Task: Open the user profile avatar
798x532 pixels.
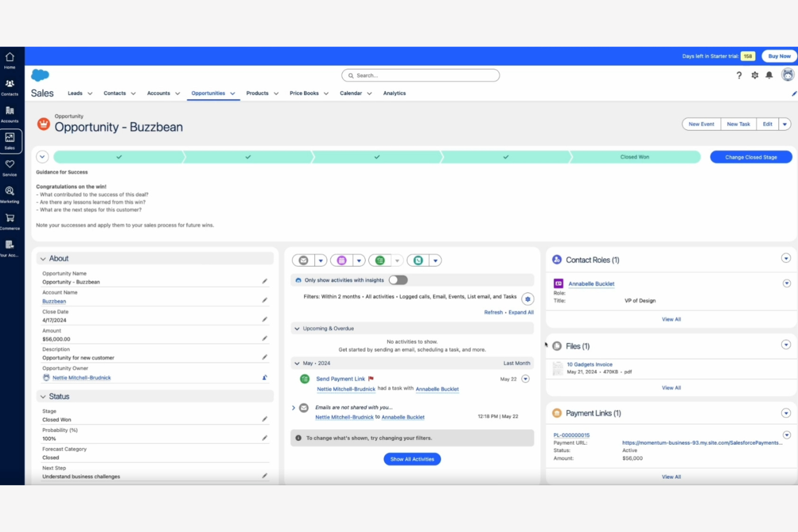Action: [x=788, y=75]
